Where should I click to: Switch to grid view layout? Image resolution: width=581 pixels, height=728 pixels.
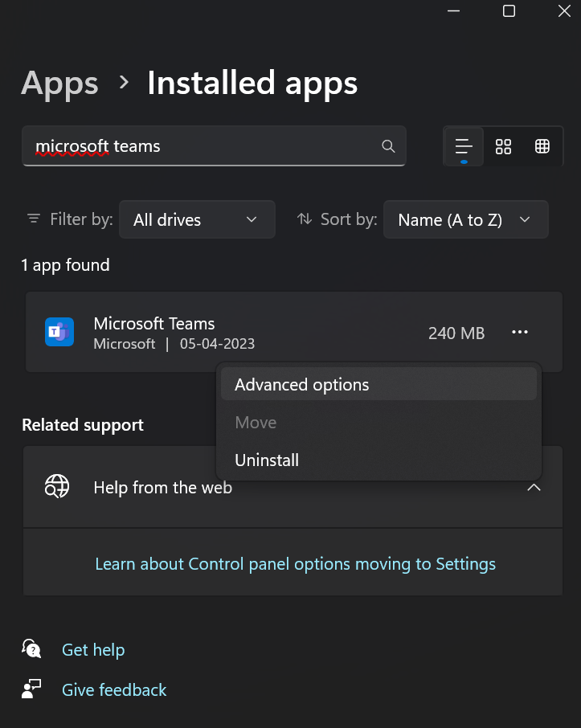pyautogui.click(x=503, y=146)
